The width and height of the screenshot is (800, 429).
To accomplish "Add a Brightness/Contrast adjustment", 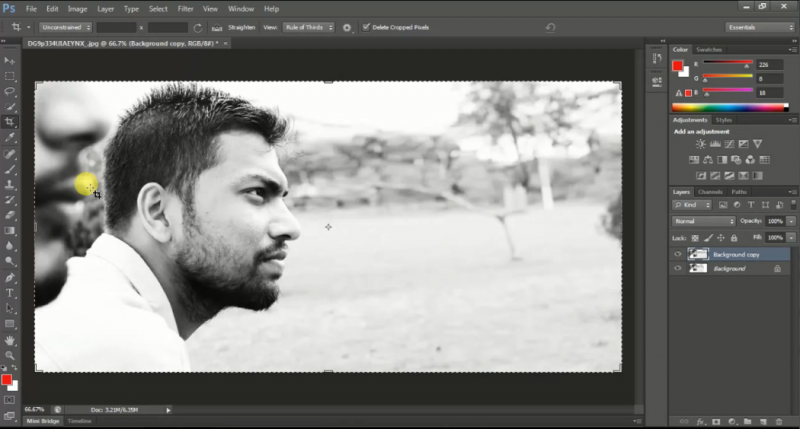I will click(701, 144).
